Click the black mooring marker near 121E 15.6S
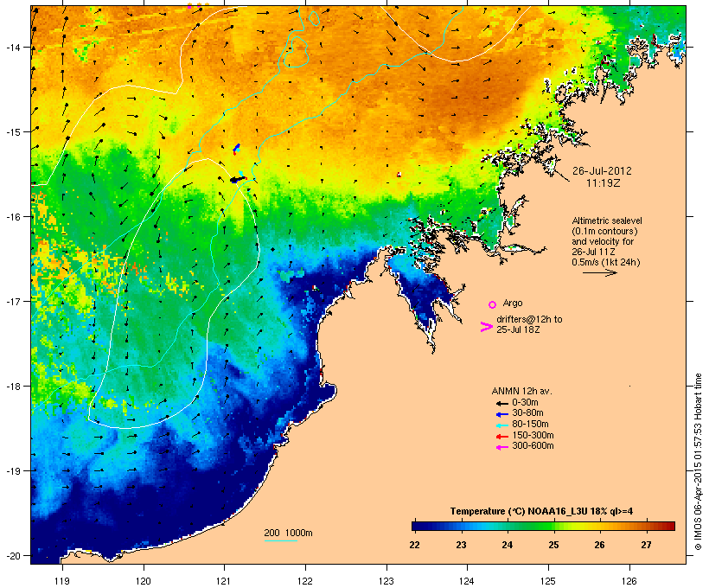Image resolution: width=709 pixels, height=588 pixels. [x=238, y=180]
